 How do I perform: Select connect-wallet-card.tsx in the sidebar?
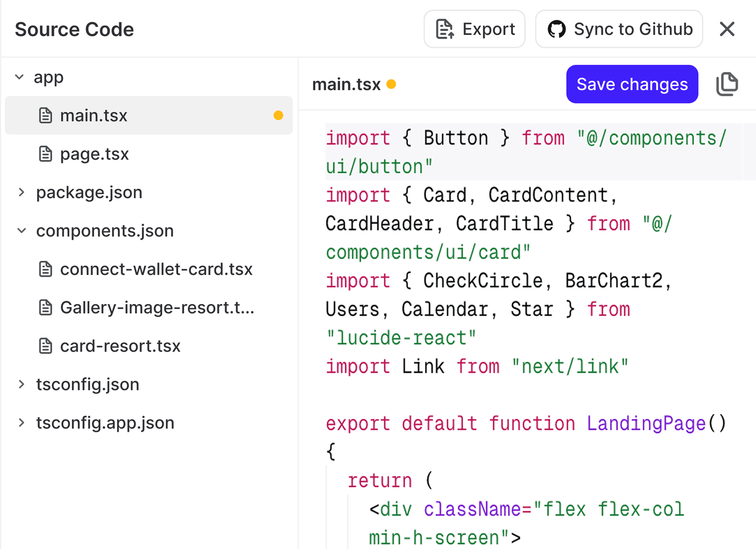pyautogui.click(x=156, y=269)
